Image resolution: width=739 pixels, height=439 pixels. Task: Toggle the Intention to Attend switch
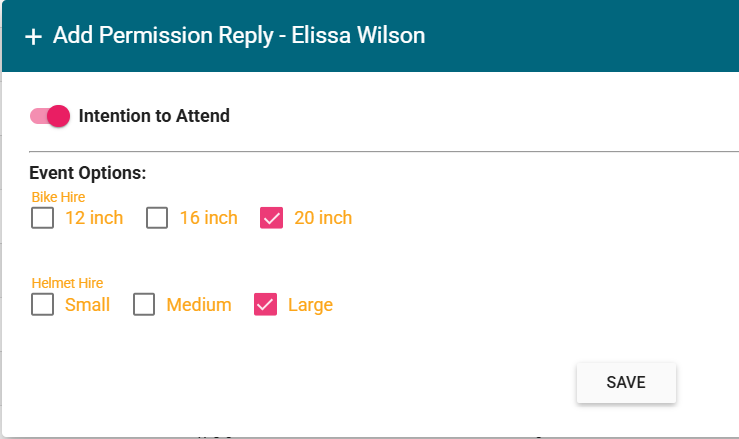50,116
